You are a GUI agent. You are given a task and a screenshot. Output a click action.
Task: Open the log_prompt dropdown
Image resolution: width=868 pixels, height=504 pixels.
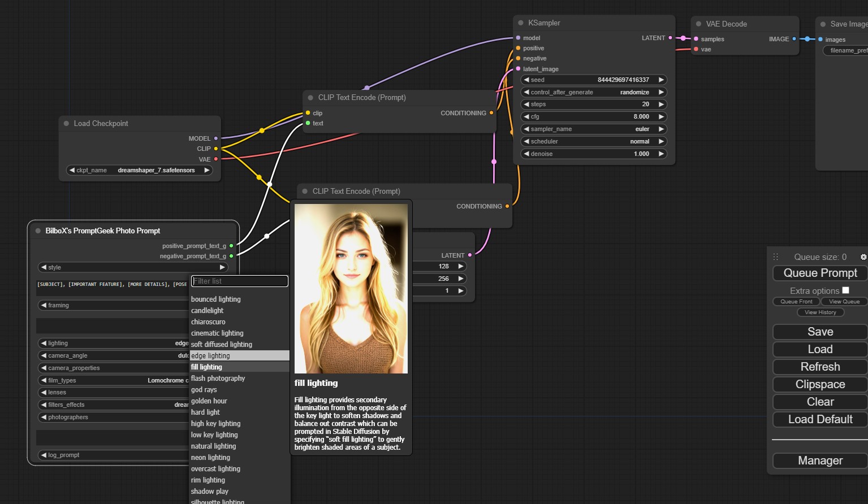coord(113,455)
